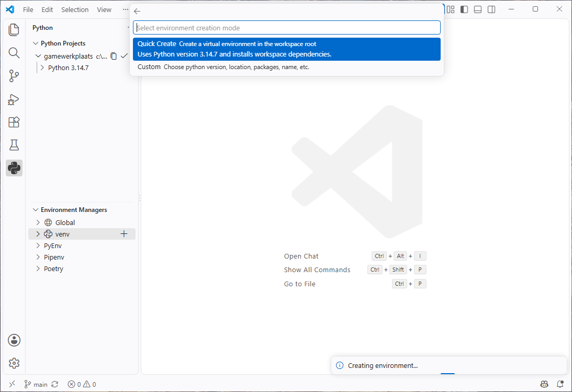Go back in the quick pick
The height and width of the screenshot is (392, 572).
click(137, 12)
